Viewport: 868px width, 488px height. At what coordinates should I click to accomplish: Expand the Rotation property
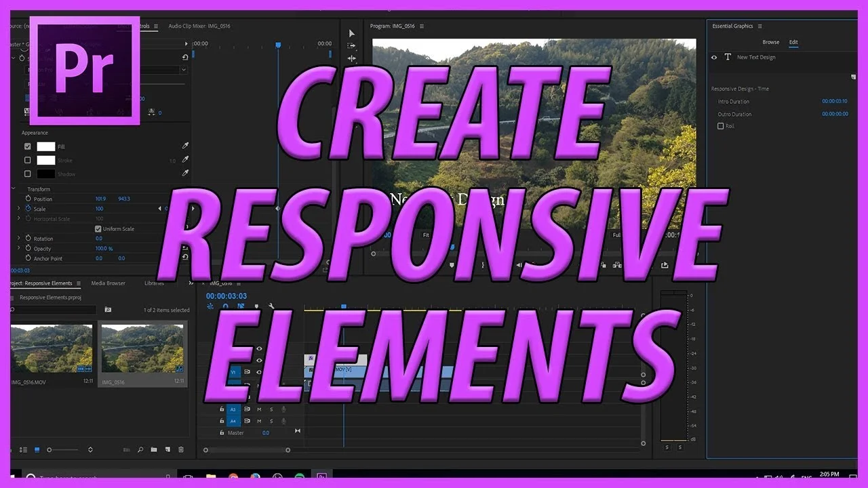(x=19, y=239)
